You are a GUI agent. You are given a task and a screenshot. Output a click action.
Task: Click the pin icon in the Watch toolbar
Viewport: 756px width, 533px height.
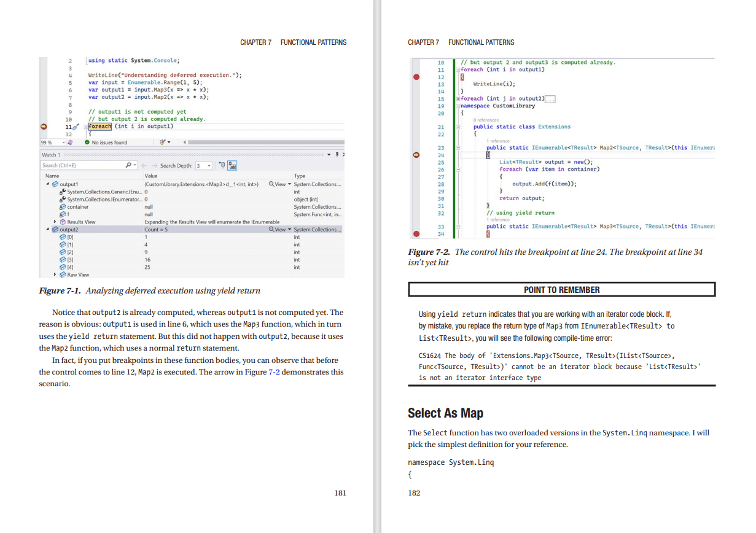click(x=222, y=165)
